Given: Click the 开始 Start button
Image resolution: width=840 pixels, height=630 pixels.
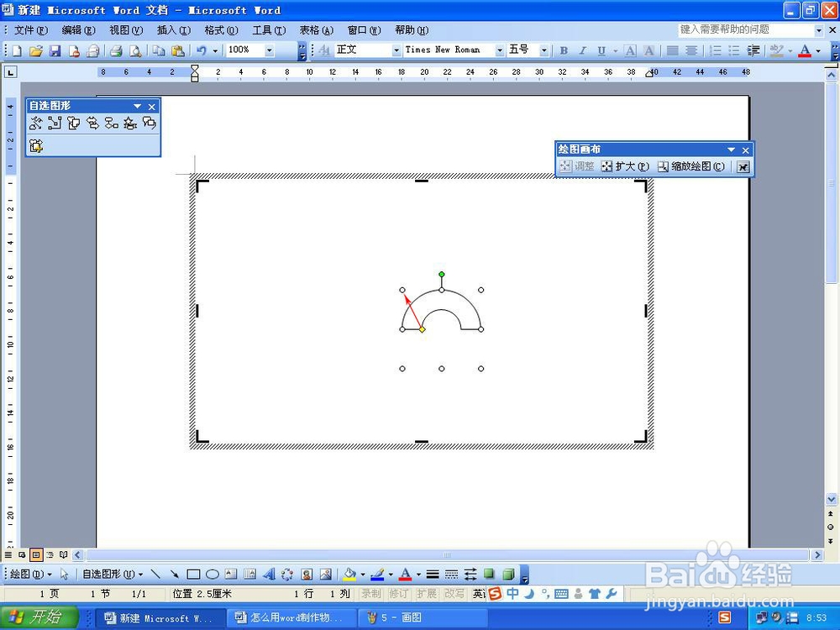Looking at the screenshot, I should (x=39, y=617).
